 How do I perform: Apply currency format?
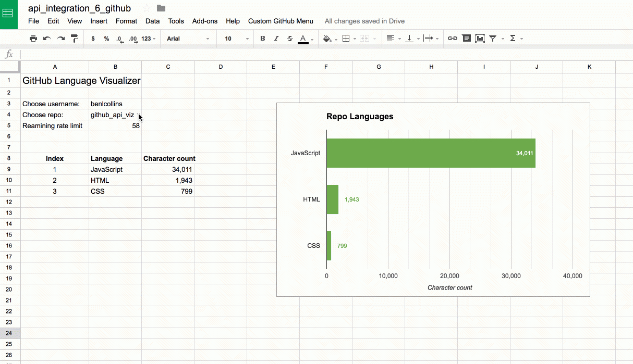pyautogui.click(x=93, y=38)
